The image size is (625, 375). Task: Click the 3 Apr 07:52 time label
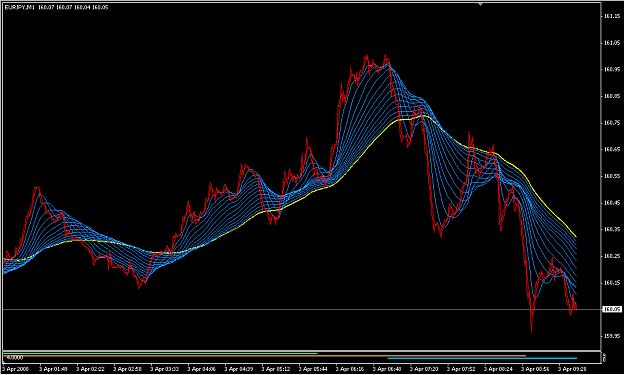point(461,369)
